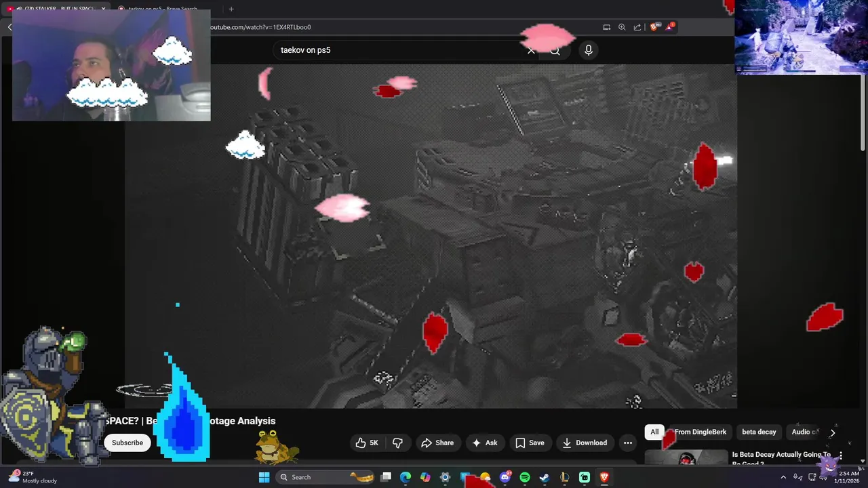
Task: Show hidden system tray icons
Action: [783, 477]
